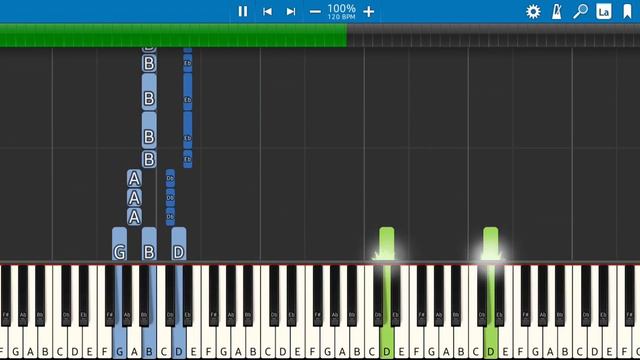Click the falling blue G note block
Screen dimensions: 640x360
tap(119, 244)
